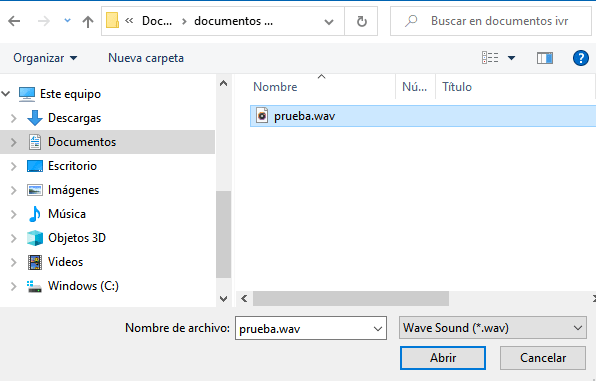This screenshot has width=596, height=381.
Task: Open the Organizar menu
Action: 45,58
